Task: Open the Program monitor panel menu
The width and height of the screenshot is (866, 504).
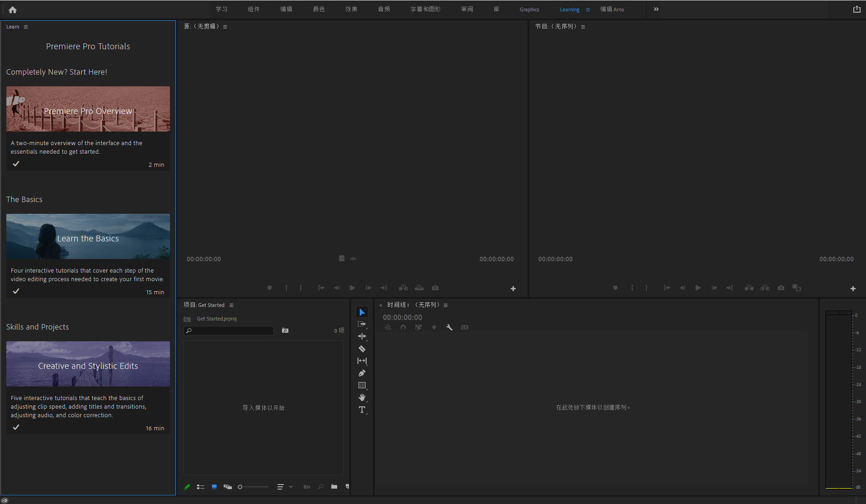Action: pos(583,27)
